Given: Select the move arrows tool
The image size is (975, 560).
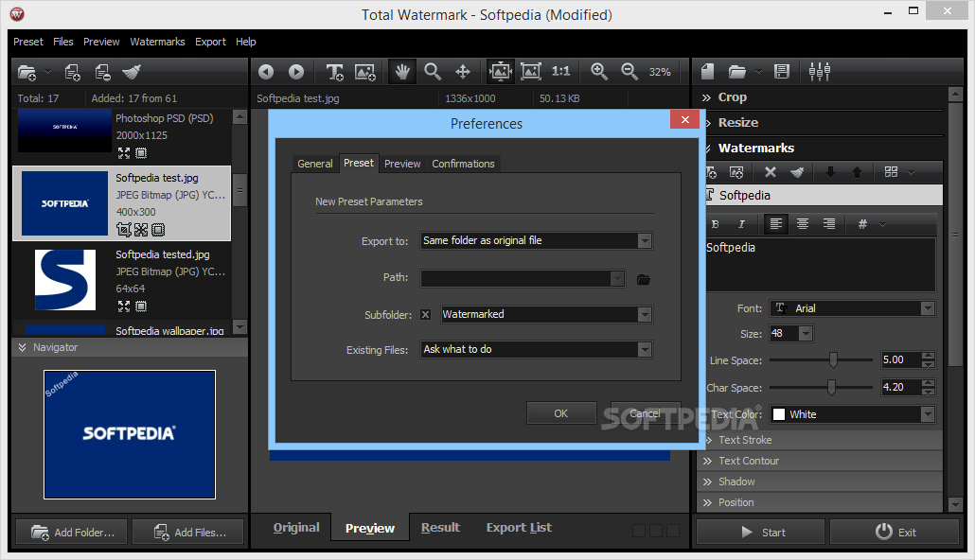Looking at the screenshot, I should pyautogui.click(x=463, y=72).
